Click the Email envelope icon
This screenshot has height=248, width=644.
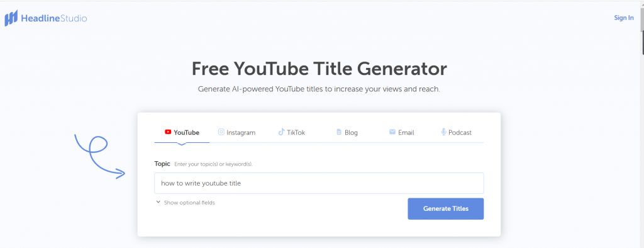pyautogui.click(x=392, y=132)
